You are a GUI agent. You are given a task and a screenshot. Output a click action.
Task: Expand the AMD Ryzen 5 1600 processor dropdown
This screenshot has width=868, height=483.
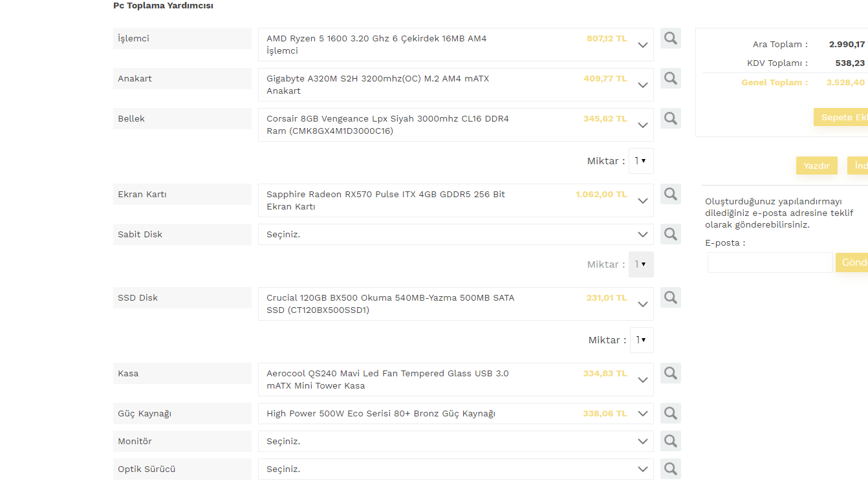coord(455,45)
